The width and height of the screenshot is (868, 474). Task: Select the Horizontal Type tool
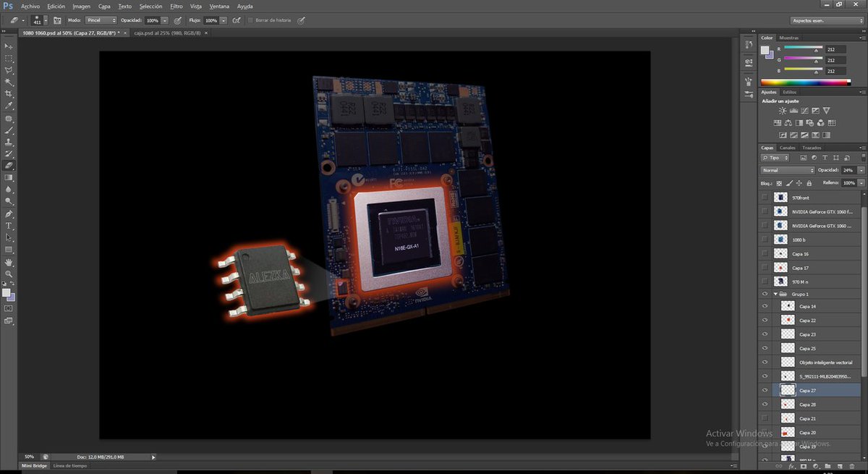click(x=9, y=226)
